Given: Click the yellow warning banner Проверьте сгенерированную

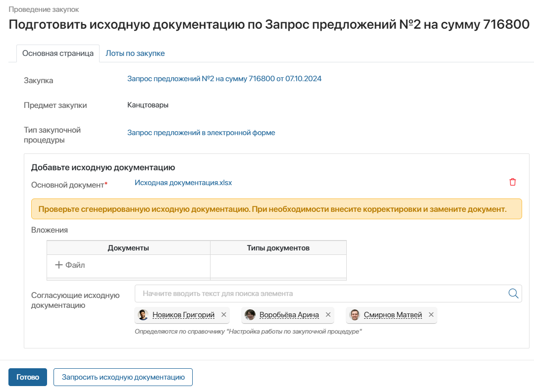Looking at the screenshot, I should 276,209.
